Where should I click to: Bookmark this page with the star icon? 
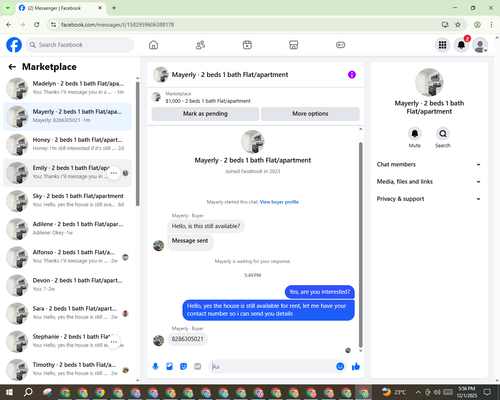pos(458,25)
